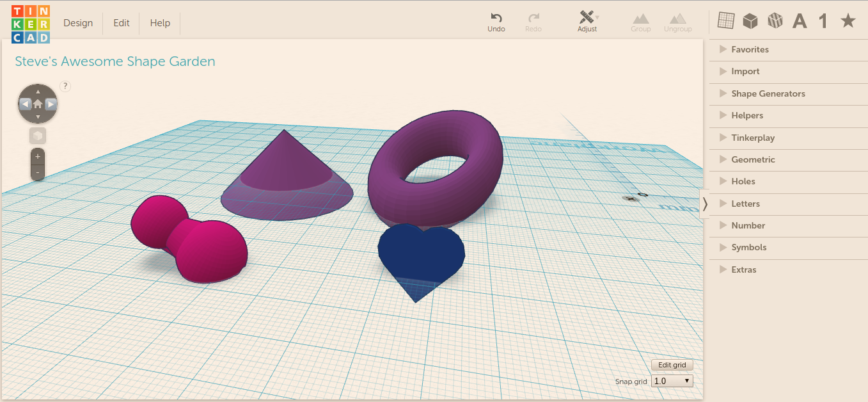Expand the Shape Generators section
868x402 pixels.
coord(789,94)
